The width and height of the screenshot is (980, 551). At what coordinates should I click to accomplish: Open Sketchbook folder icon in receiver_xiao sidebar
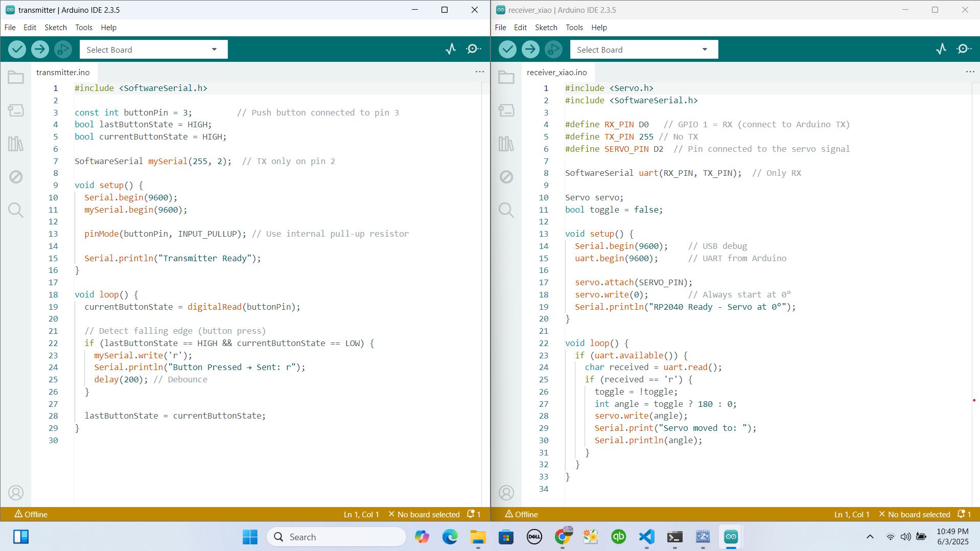[506, 77]
